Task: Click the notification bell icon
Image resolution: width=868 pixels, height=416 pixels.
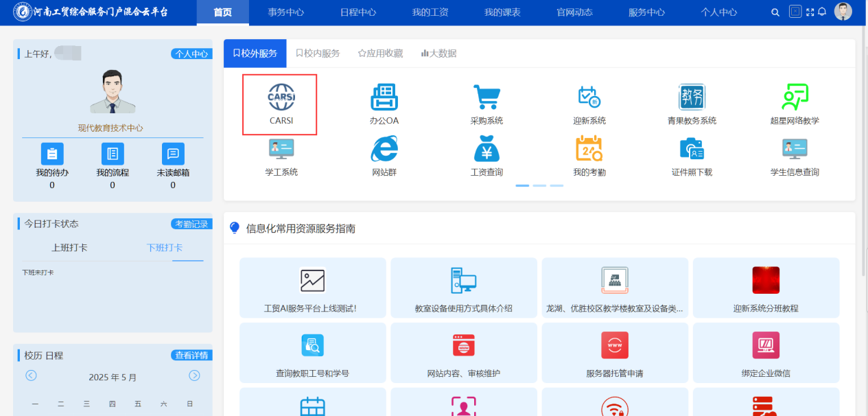Action: click(x=822, y=12)
